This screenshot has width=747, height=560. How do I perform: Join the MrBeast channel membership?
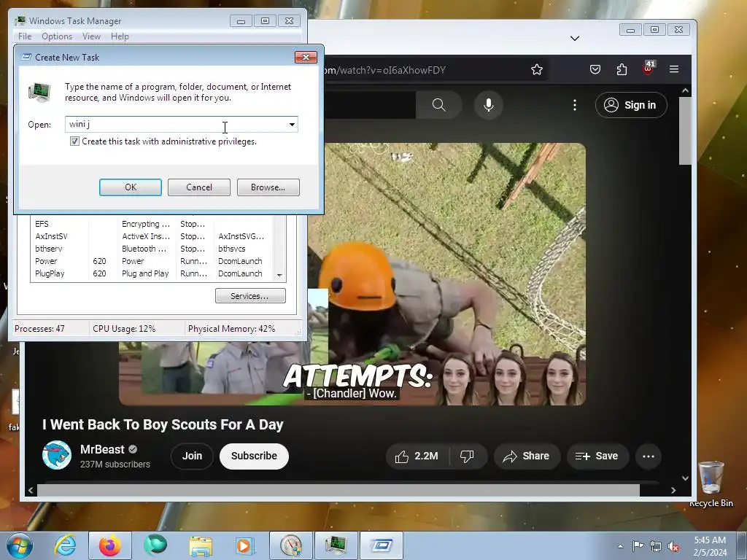coord(192,456)
